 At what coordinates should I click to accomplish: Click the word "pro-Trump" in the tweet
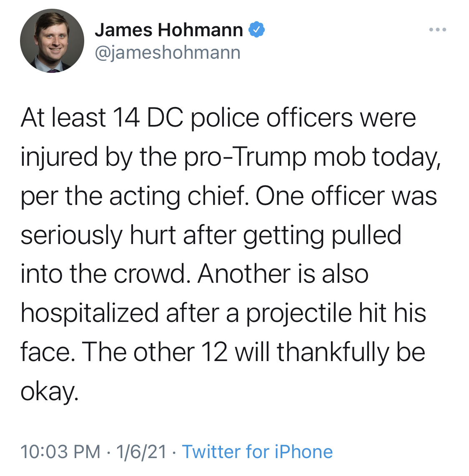(x=245, y=157)
